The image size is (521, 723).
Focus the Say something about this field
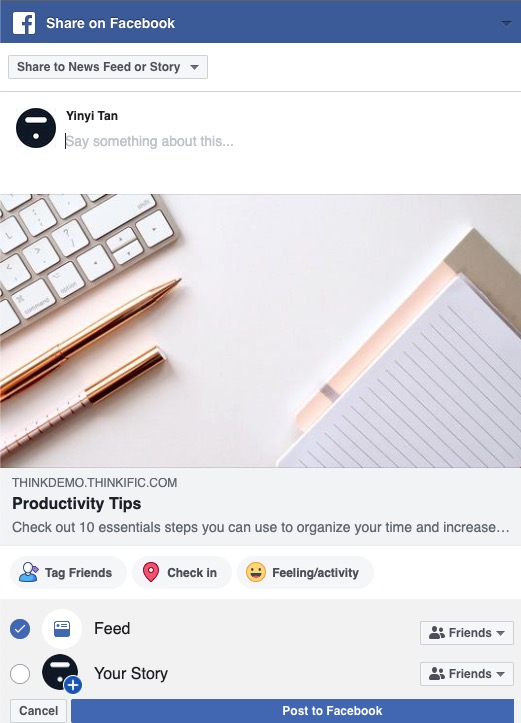(286, 141)
